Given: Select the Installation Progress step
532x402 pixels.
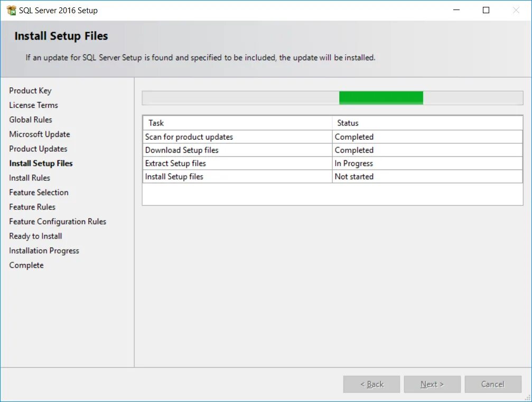Looking at the screenshot, I should coord(44,250).
